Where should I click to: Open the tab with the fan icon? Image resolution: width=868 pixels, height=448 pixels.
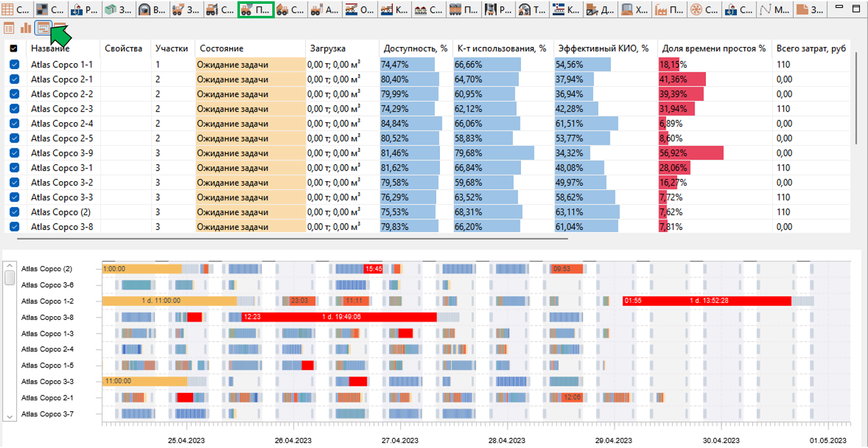point(704,10)
